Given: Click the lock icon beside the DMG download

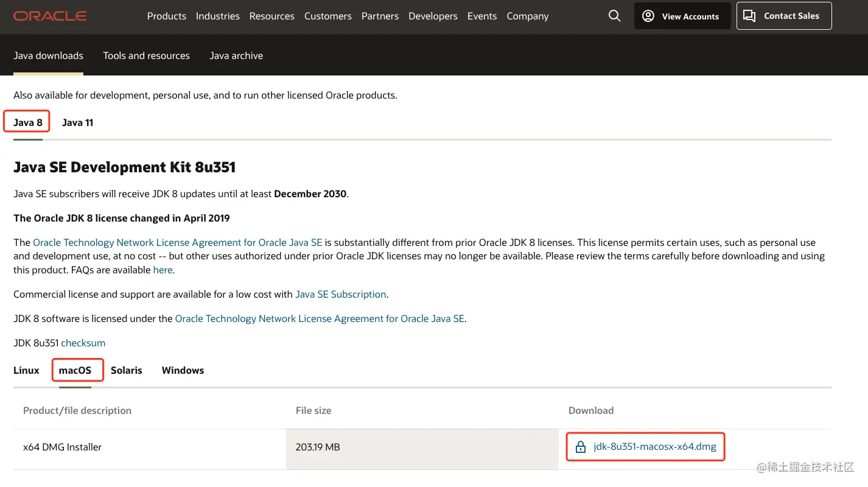Looking at the screenshot, I should [x=581, y=447].
